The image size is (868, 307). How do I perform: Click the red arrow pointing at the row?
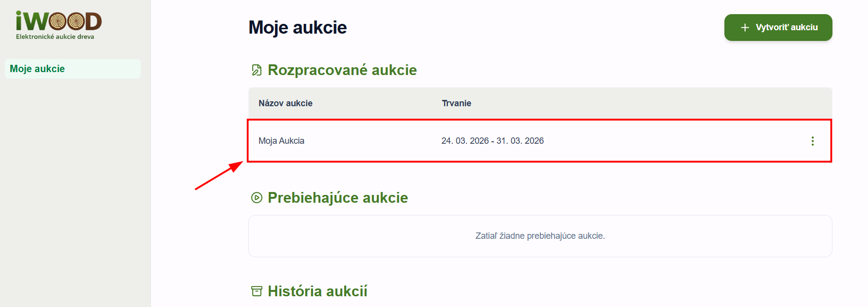tap(219, 175)
